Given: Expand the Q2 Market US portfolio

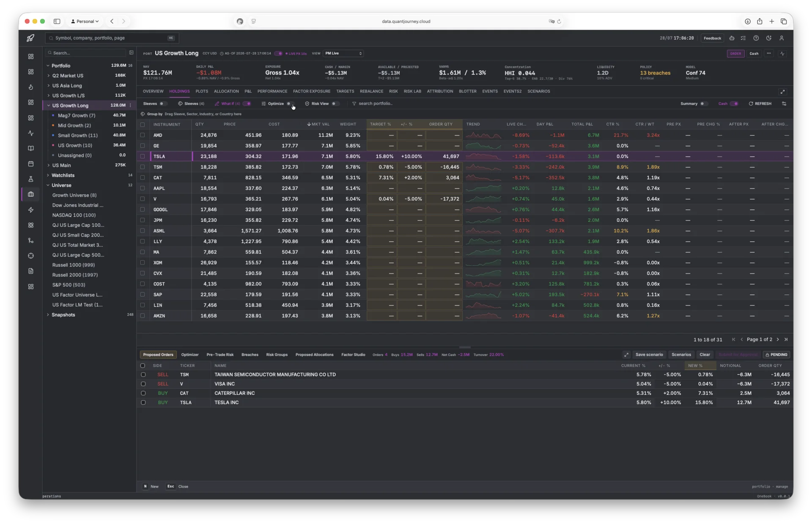Looking at the screenshot, I should 48,76.
